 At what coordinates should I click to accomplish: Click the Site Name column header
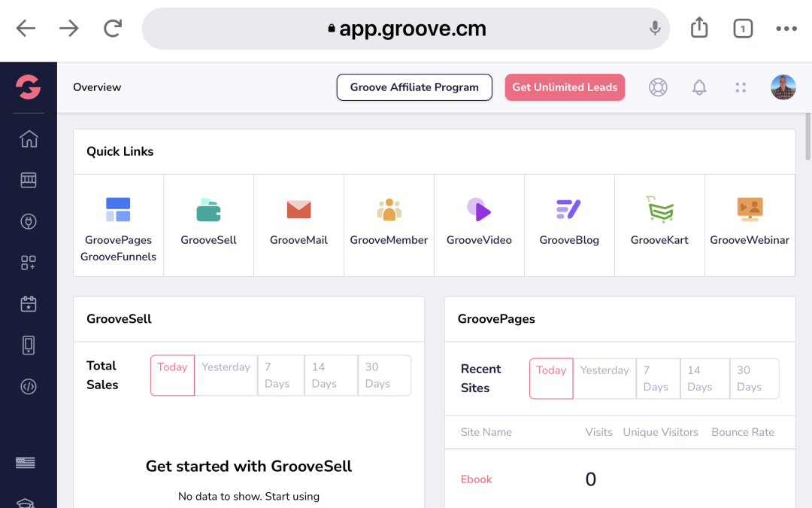pyautogui.click(x=486, y=432)
